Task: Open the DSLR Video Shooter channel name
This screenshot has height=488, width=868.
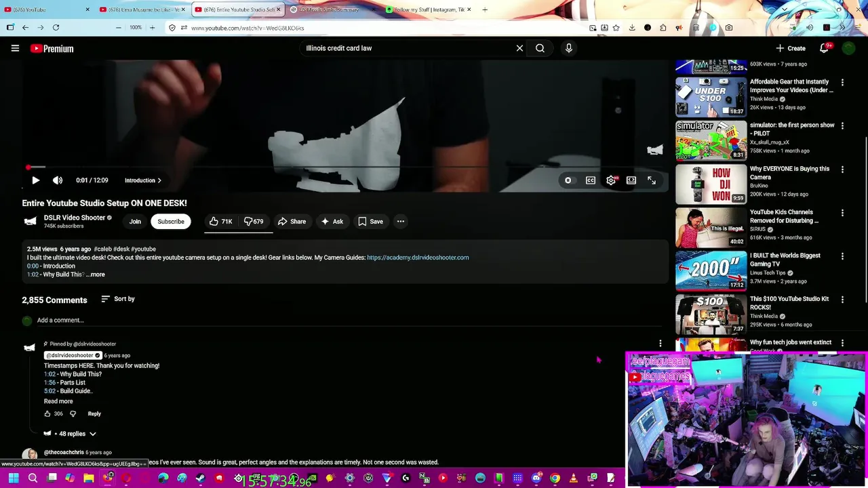Action: click(75, 218)
